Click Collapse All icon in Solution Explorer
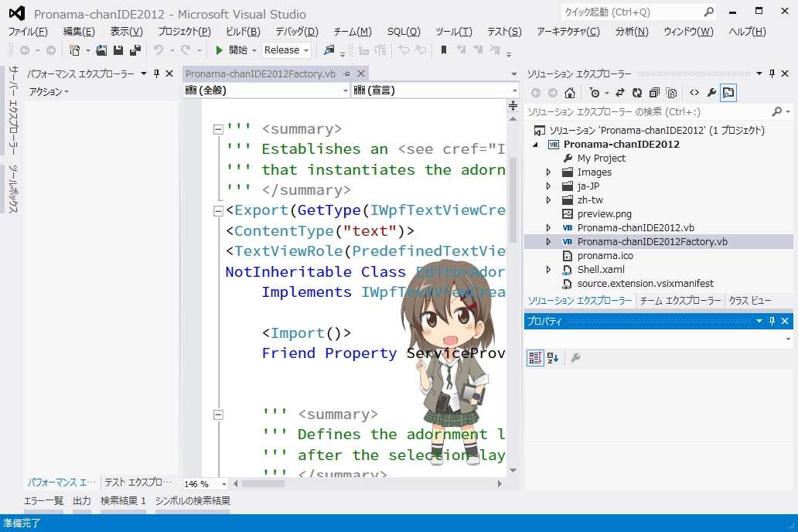Viewport: 798px width, 532px height. [x=654, y=93]
